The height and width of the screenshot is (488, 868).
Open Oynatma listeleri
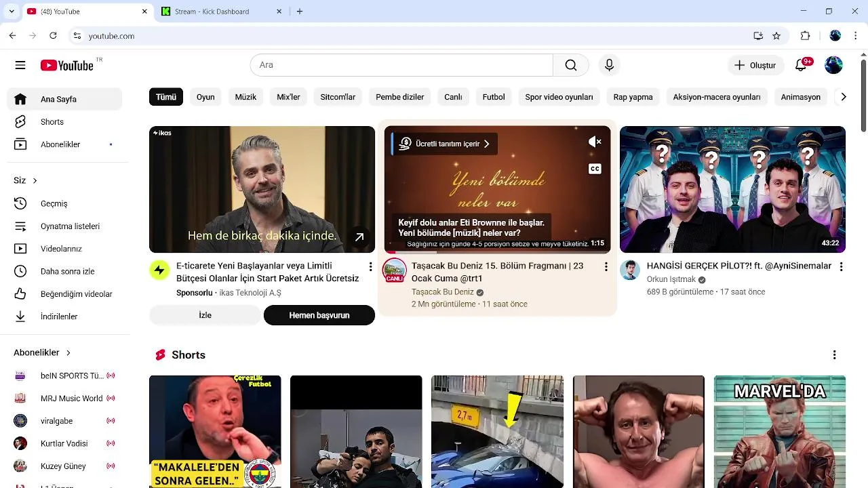[x=64, y=226]
